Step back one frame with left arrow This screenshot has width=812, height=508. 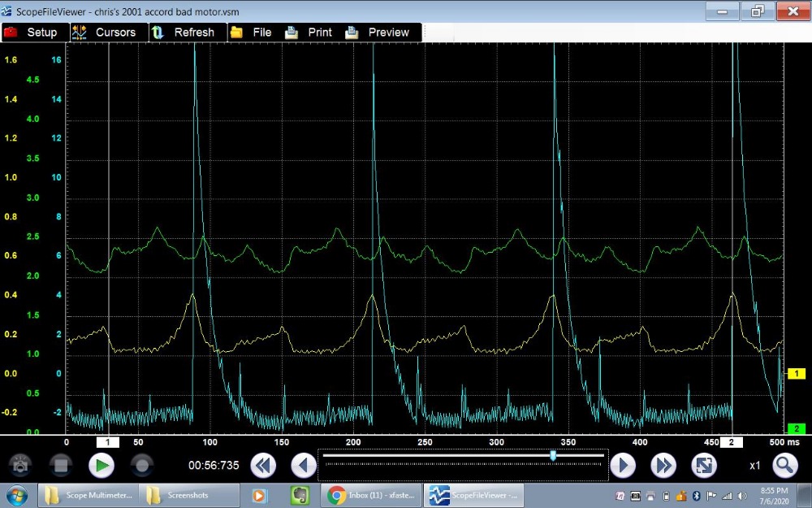pos(304,466)
